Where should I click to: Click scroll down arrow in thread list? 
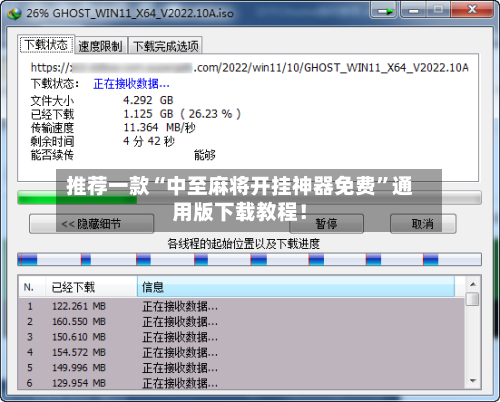tap(473, 381)
